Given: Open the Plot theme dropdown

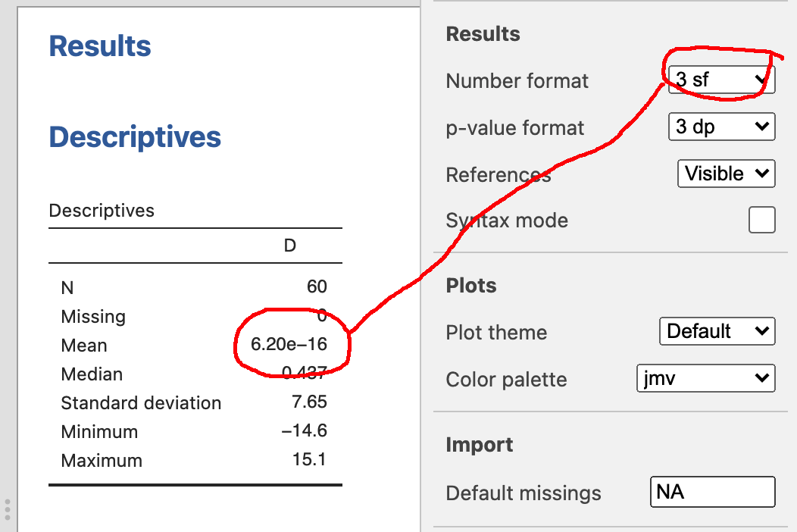Looking at the screenshot, I should pyautogui.click(x=716, y=331).
